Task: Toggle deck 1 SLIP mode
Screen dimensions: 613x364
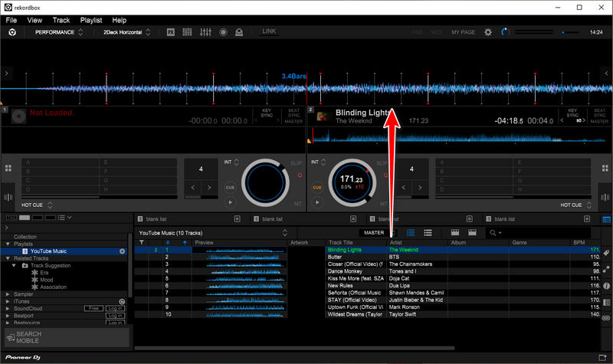Action: coord(296,162)
